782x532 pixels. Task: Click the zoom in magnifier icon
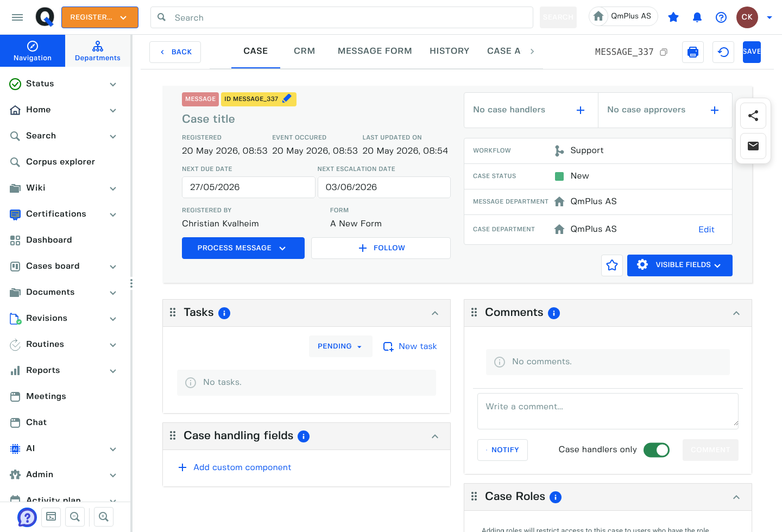tap(104, 517)
